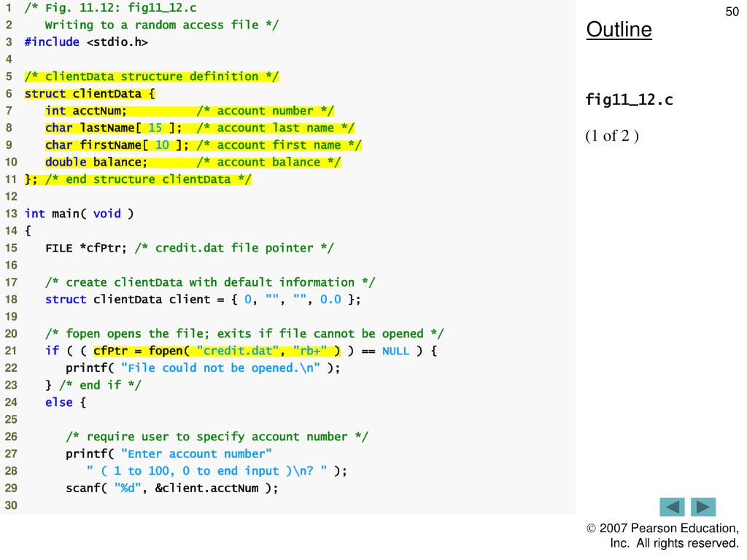
Task: Click the 2007 Pearson Education copyright notice
Action: pyautogui.click(x=662, y=535)
